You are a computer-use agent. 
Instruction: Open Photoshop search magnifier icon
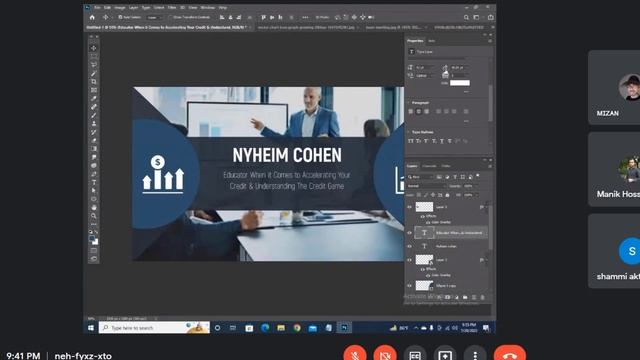click(466, 18)
